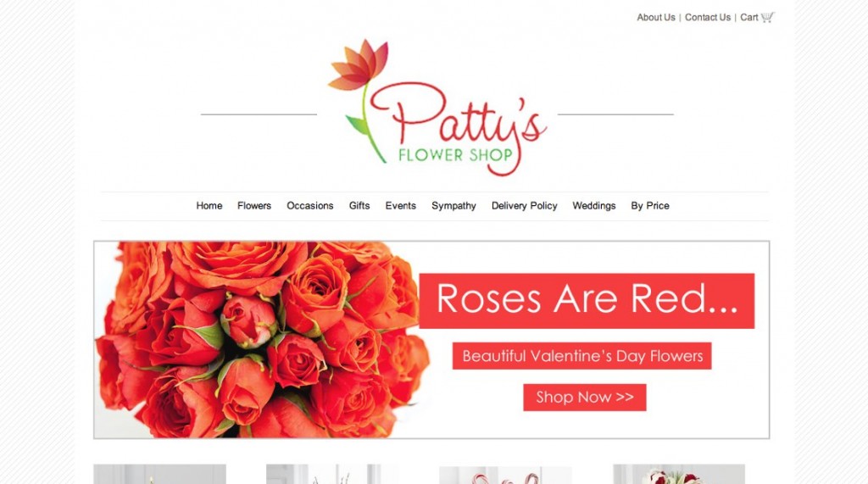Click the orange roses bouquet image

[260, 339]
